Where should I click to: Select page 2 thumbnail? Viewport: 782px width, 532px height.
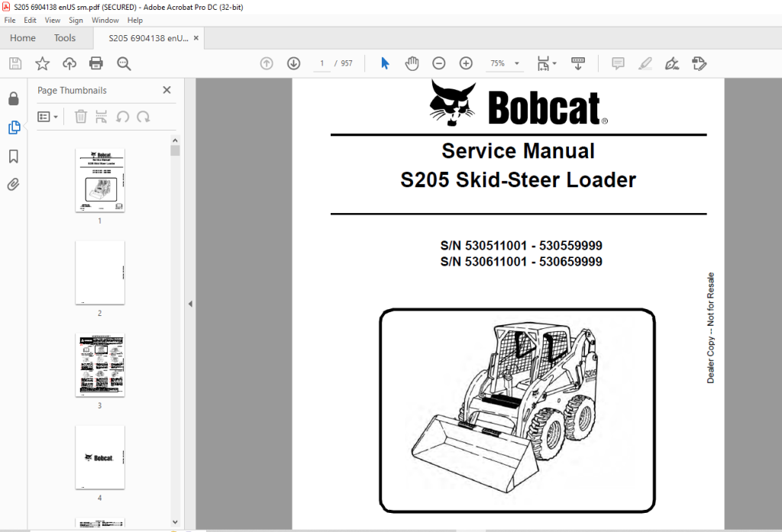point(100,272)
